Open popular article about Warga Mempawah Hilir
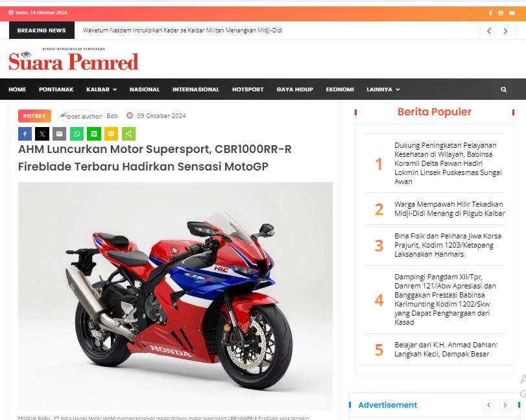This screenshot has height=420, width=526. click(449, 209)
